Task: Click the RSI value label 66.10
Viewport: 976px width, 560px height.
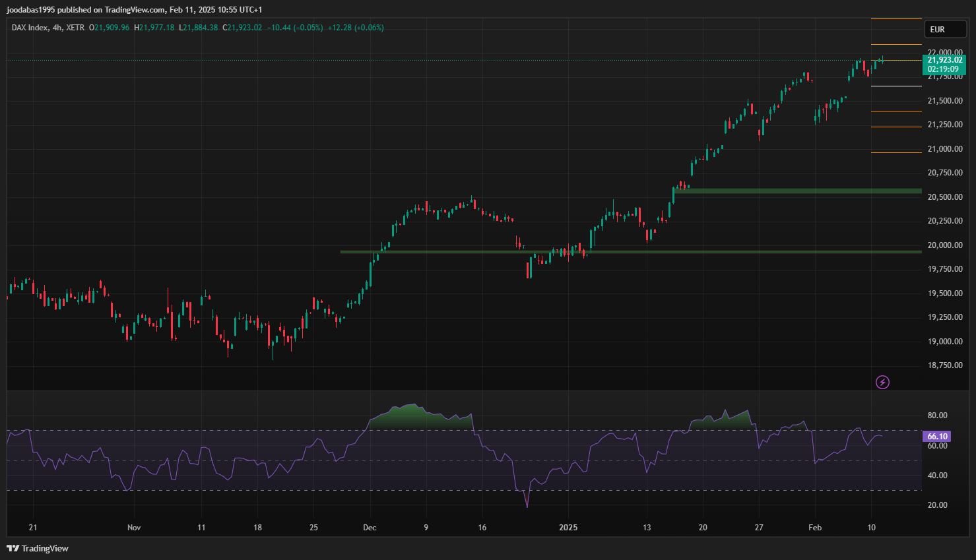Action: click(x=936, y=436)
